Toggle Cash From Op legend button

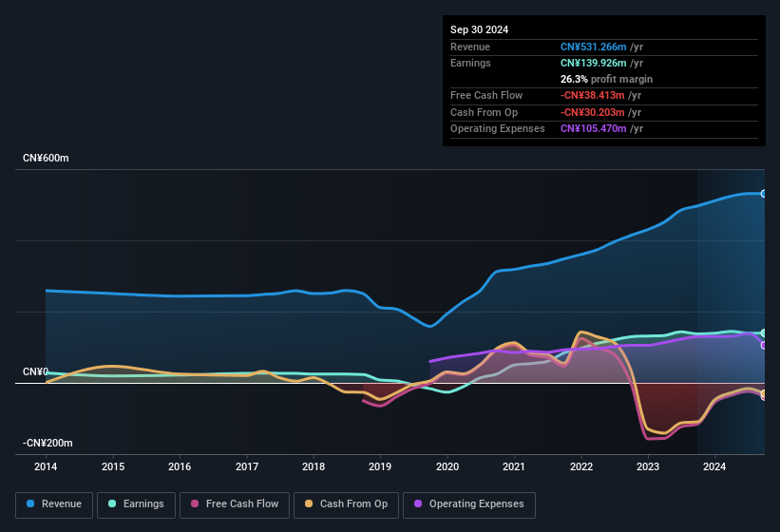tap(346, 504)
